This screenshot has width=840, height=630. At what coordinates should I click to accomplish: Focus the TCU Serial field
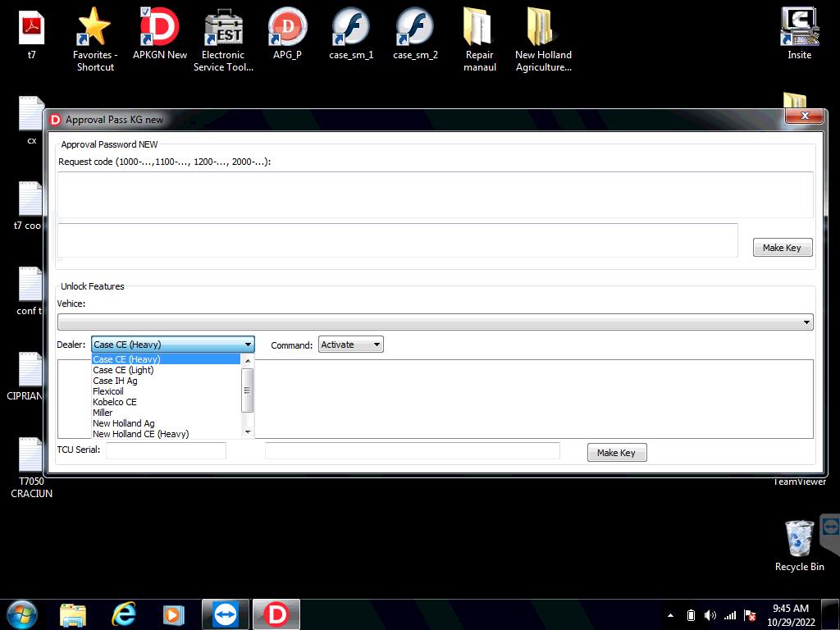pyautogui.click(x=166, y=450)
